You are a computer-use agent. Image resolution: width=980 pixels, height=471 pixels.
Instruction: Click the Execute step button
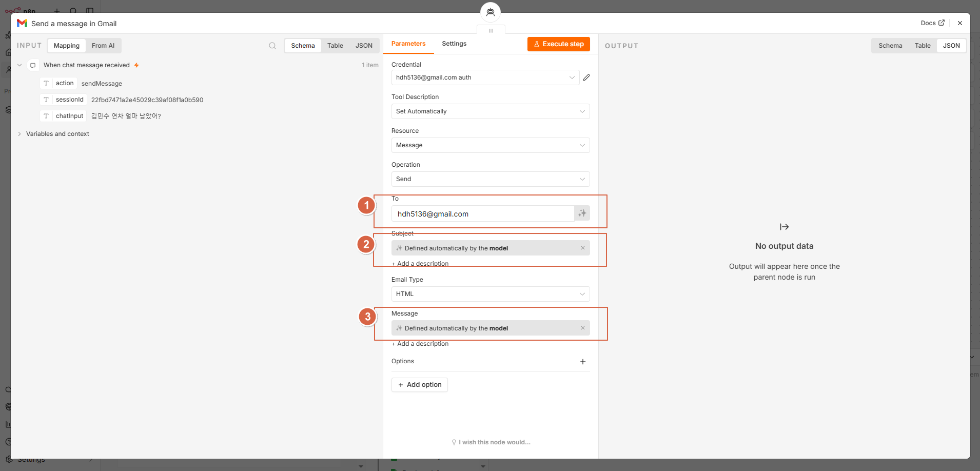(x=559, y=44)
